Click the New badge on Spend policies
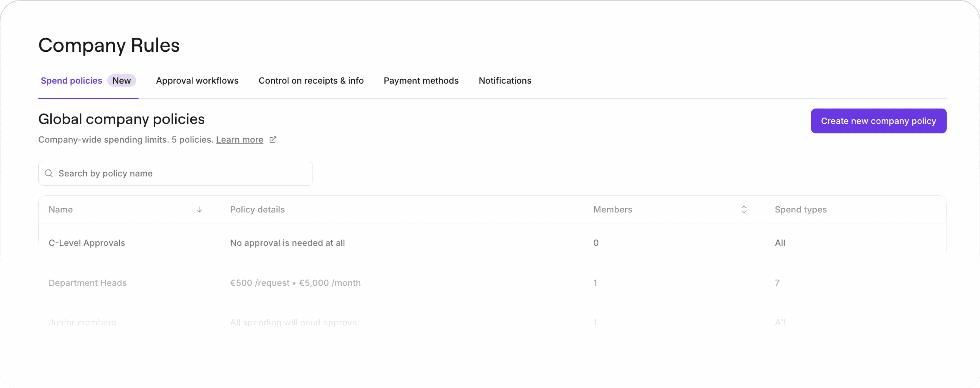 point(121,81)
